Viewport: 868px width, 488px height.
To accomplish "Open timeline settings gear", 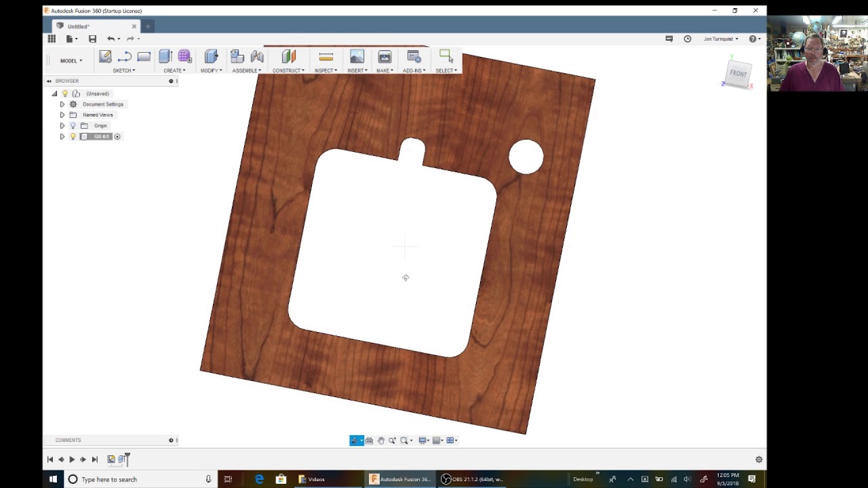I will (x=759, y=460).
